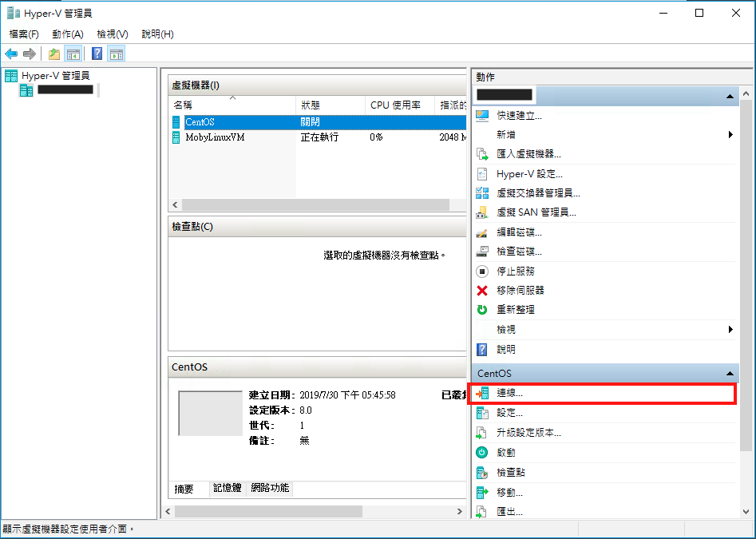This screenshot has width=756, height=539.
Task: Open the 說明(H) menu
Action: coord(157,34)
